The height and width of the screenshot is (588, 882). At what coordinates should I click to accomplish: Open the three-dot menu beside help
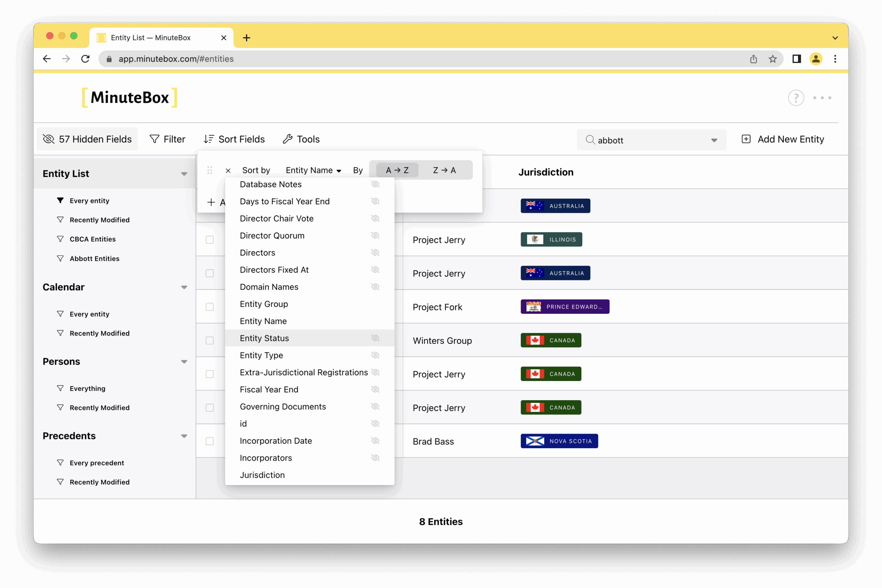click(x=822, y=98)
